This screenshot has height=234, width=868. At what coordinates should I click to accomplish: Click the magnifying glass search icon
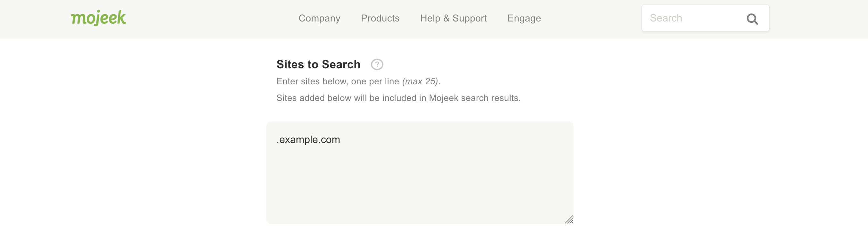[x=752, y=19]
